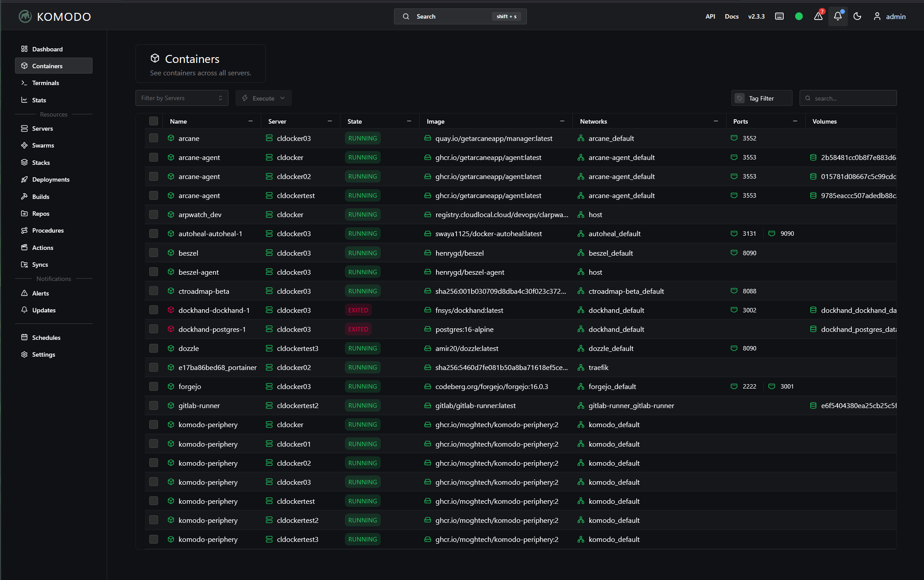Click network icon beside forgejo_default
924x580 pixels.
click(x=581, y=386)
